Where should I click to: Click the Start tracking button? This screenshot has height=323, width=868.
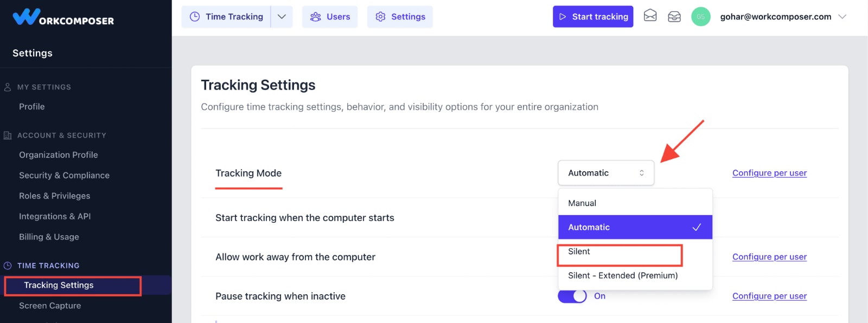pos(593,17)
